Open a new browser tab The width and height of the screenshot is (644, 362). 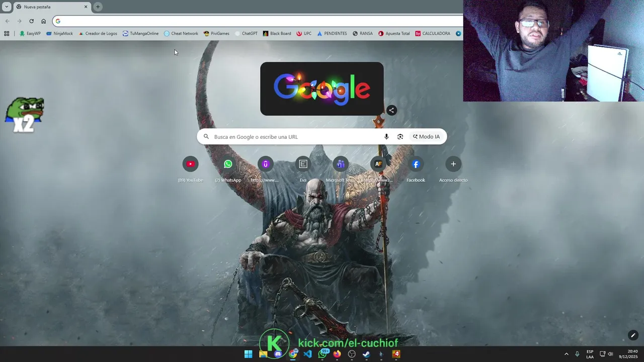[98, 7]
